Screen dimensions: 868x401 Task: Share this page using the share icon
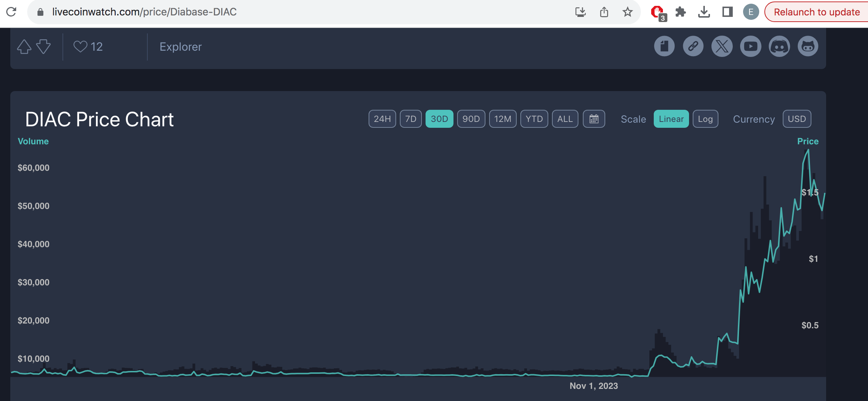(x=604, y=12)
